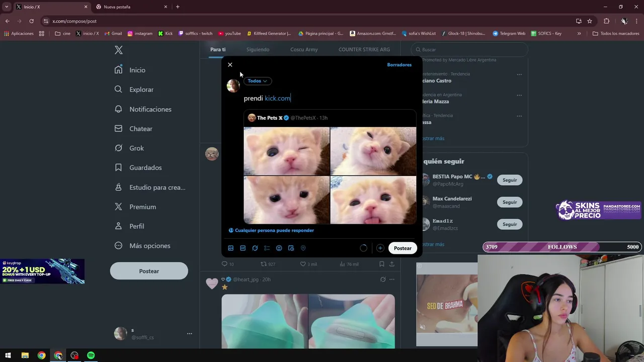Viewport: 644px width, 362px height.
Task: Open Grok from the sidebar
Action: 129,148
